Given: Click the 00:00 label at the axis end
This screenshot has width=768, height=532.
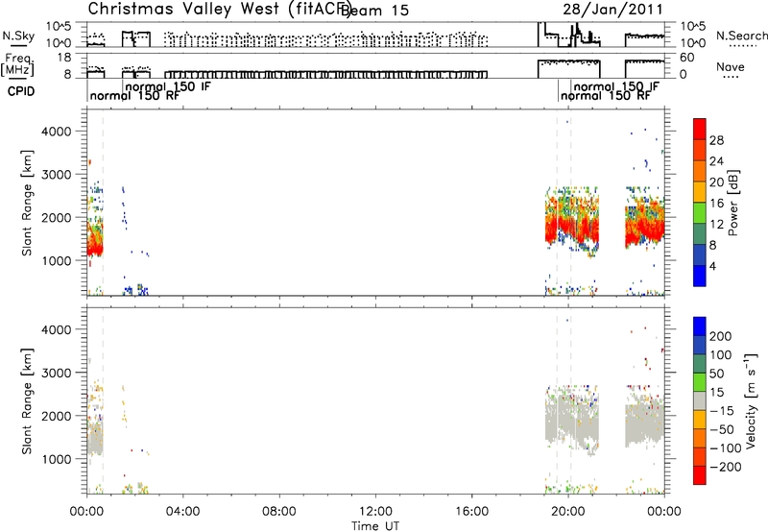Looking at the screenshot, I should pos(664,512).
